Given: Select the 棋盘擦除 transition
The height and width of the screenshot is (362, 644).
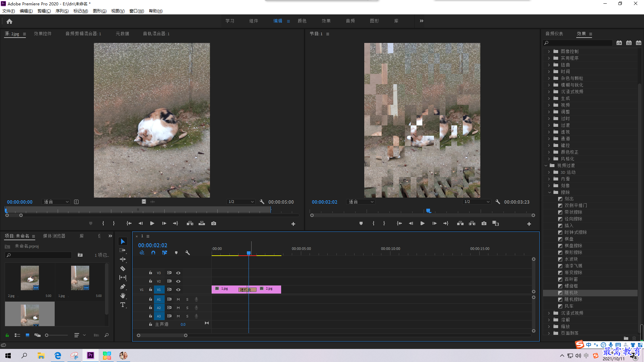Looking at the screenshot, I should tap(573, 246).
